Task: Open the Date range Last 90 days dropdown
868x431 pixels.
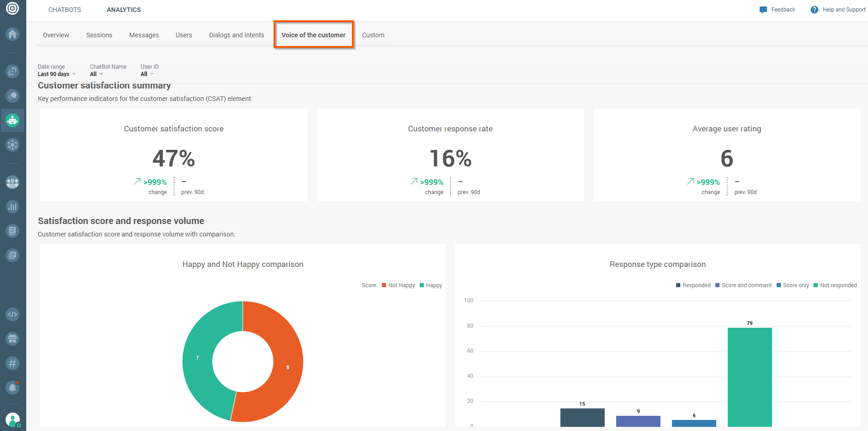Action: 56,74
